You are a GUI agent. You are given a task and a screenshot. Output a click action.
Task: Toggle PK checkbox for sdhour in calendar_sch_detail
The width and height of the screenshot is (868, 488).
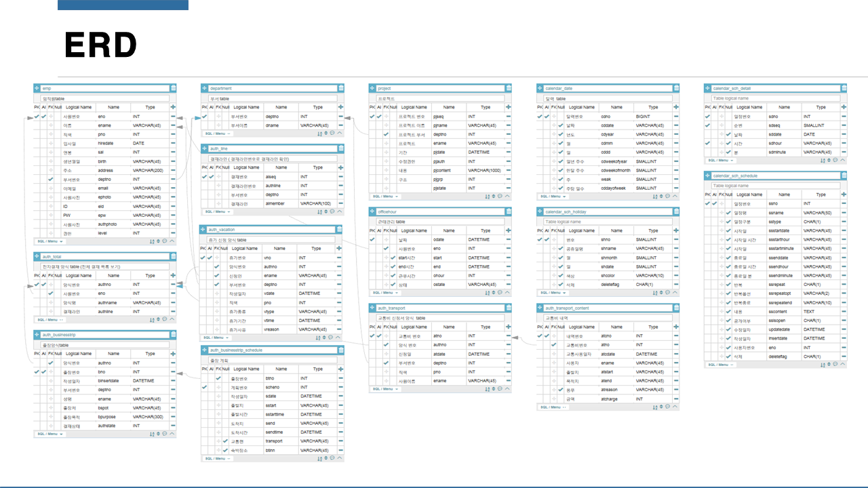tap(708, 143)
